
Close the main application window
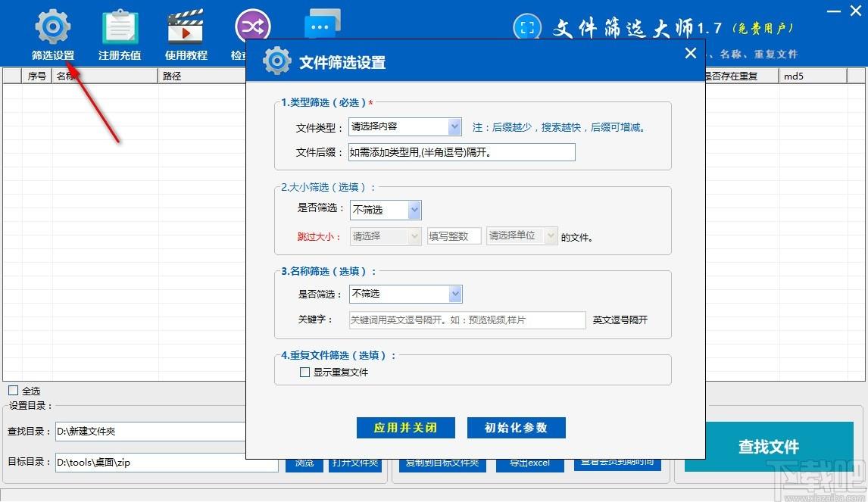point(856,11)
